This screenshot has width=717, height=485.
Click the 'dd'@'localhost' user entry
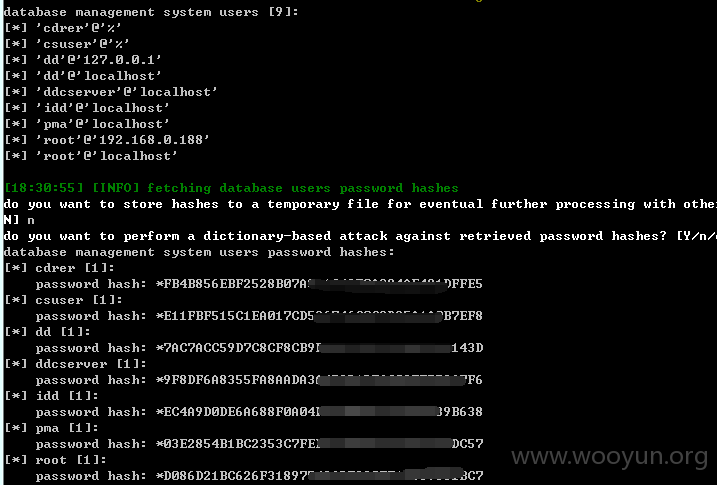(x=83, y=76)
